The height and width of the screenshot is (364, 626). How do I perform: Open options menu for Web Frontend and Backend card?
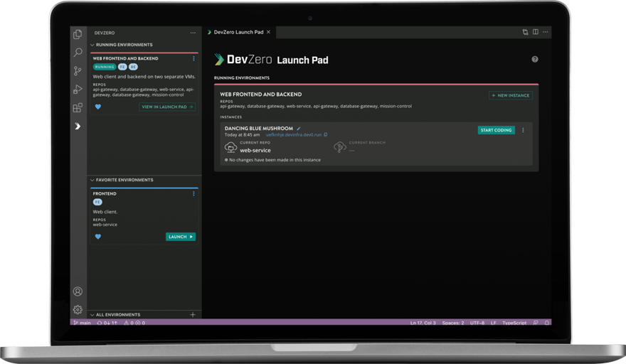pos(193,58)
